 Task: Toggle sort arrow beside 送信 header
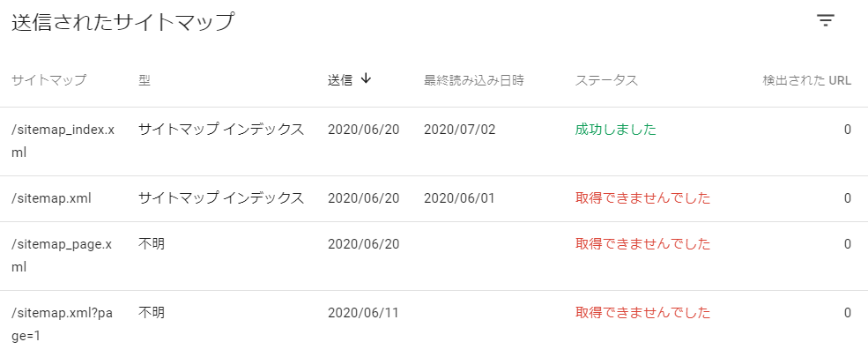[366, 79]
